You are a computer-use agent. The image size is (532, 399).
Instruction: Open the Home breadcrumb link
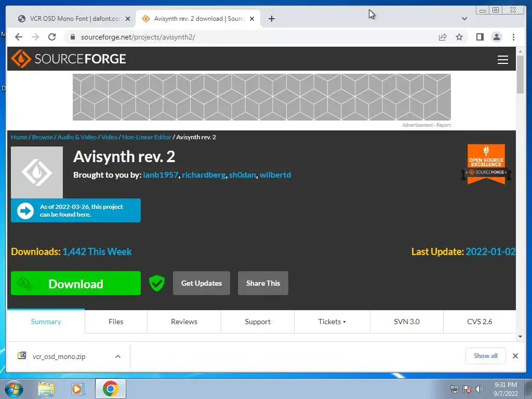pos(19,137)
